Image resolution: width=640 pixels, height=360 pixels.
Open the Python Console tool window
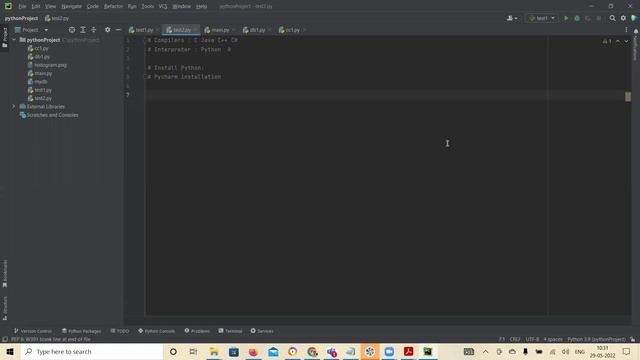pos(157,331)
